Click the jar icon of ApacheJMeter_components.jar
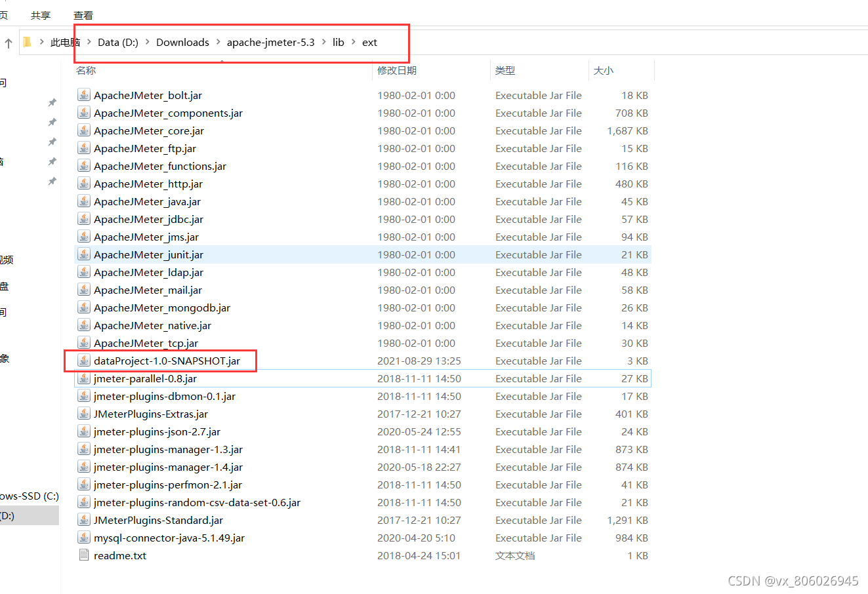 click(x=84, y=113)
